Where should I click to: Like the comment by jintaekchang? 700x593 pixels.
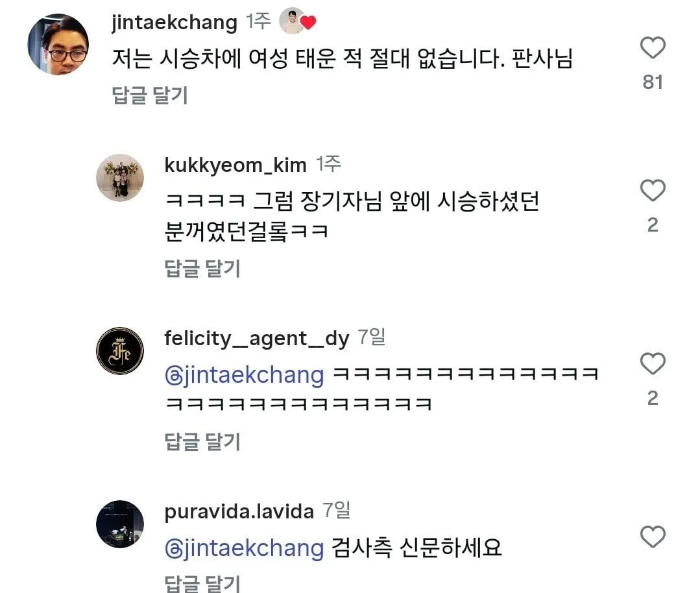point(653,48)
